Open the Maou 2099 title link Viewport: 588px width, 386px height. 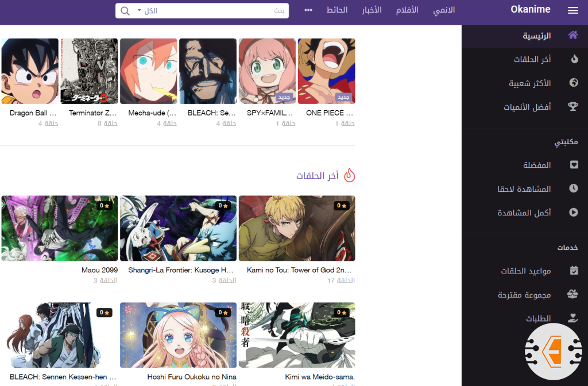(x=100, y=270)
